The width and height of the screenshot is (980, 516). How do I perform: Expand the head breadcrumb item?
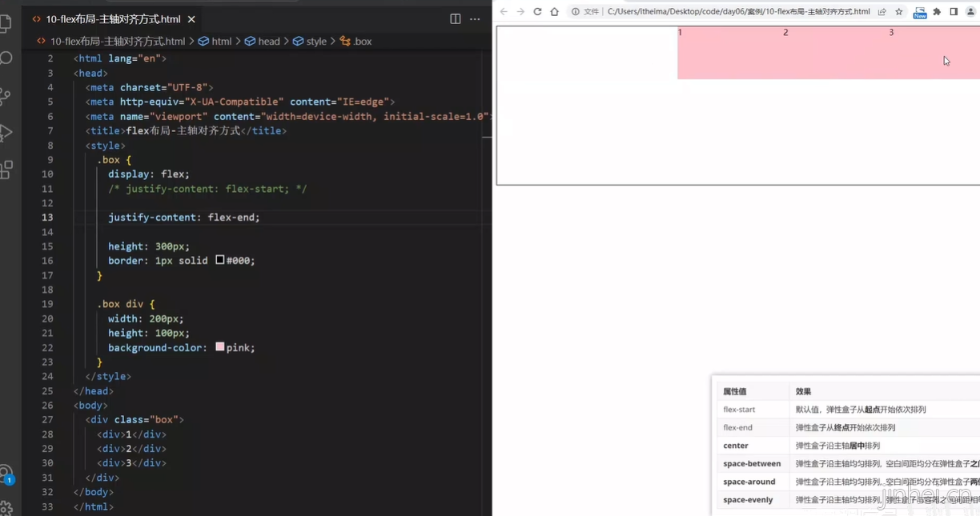(269, 42)
